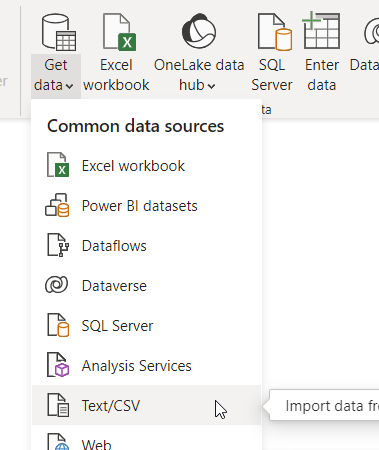Image resolution: width=379 pixels, height=450 pixels.
Task: Choose Web menu entry text
Action: pyautogui.click(x=97, y=444)
